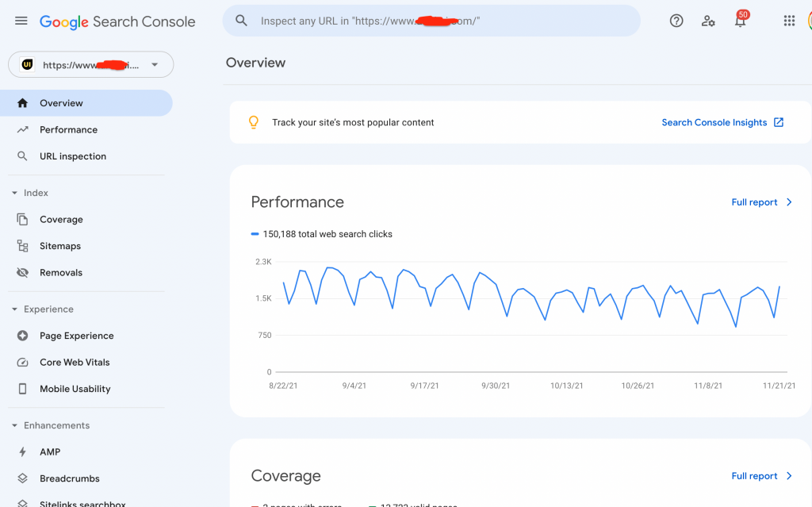812x507 pixels.
Task: Click chevron next to Coverage Full report
Action: [x=789, y=476]
